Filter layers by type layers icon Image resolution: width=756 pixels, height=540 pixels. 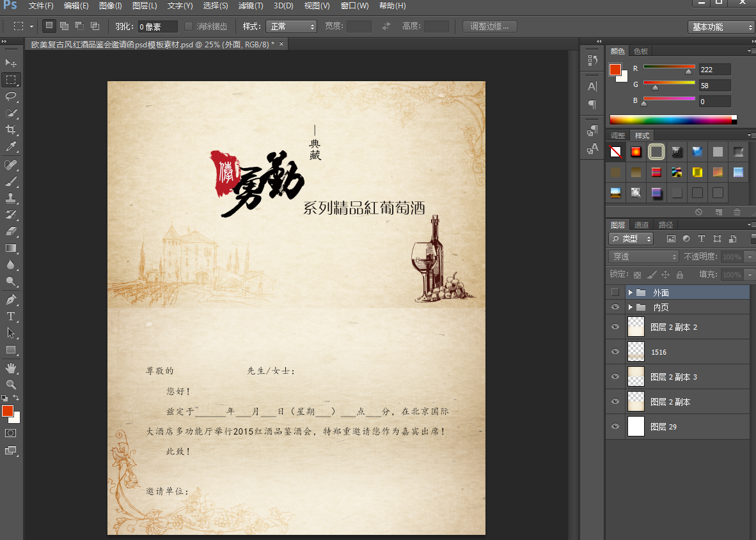(702, 238)
